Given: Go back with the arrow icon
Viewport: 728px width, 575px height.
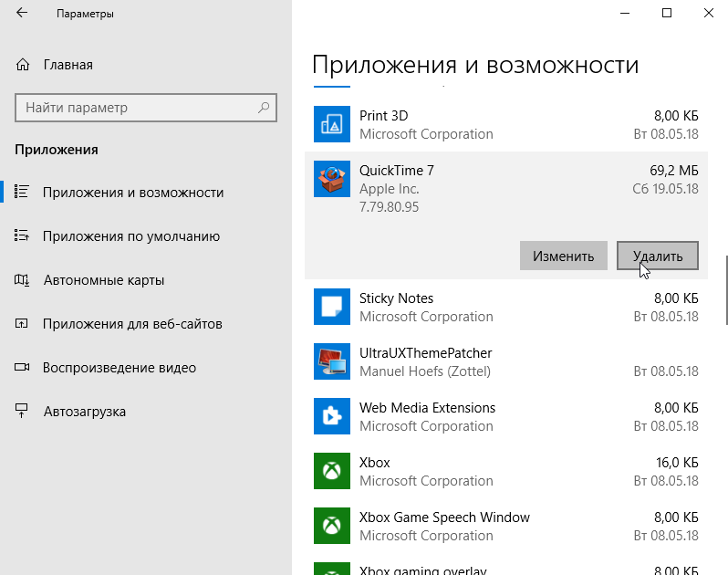Looking at the screenshot, I should [x=22, y=13].
